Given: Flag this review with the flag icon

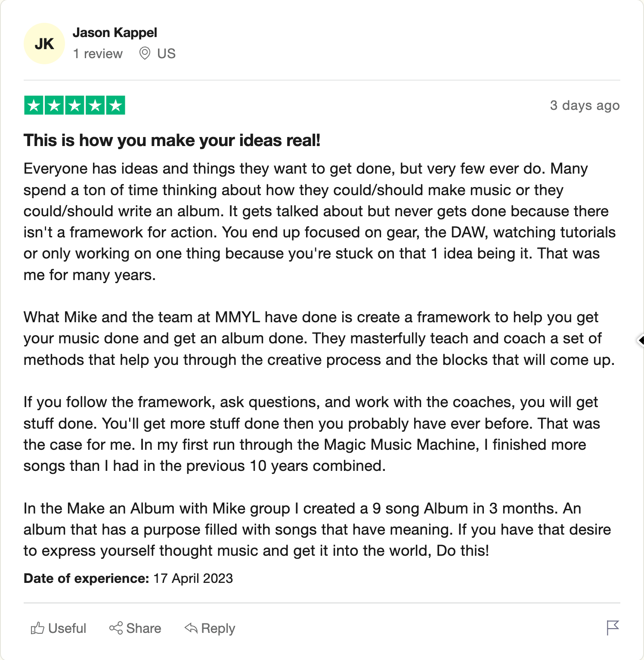Looking at the screenshot, I should point(612,628).
